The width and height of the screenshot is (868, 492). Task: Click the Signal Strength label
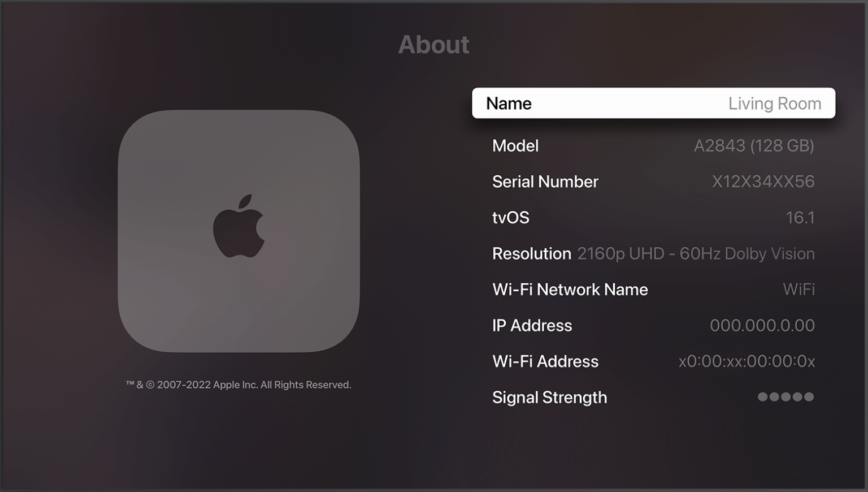(x=549, y=397)
